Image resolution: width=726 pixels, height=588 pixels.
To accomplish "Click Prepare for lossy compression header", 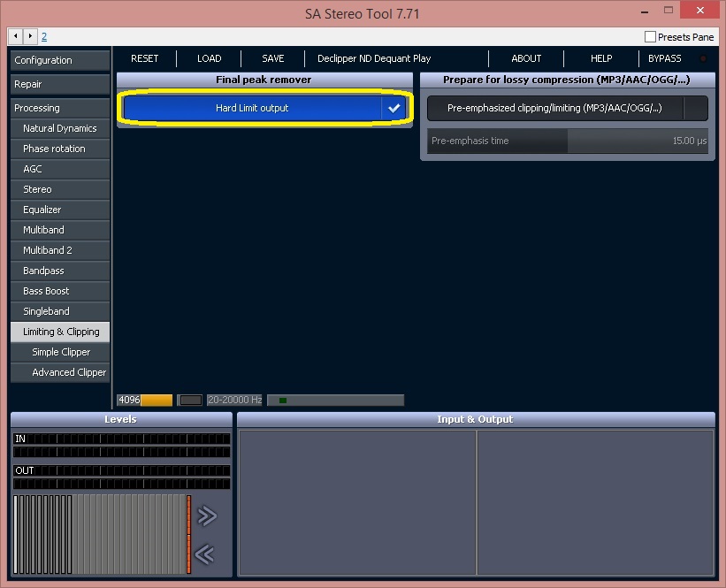I will (567, 80).
